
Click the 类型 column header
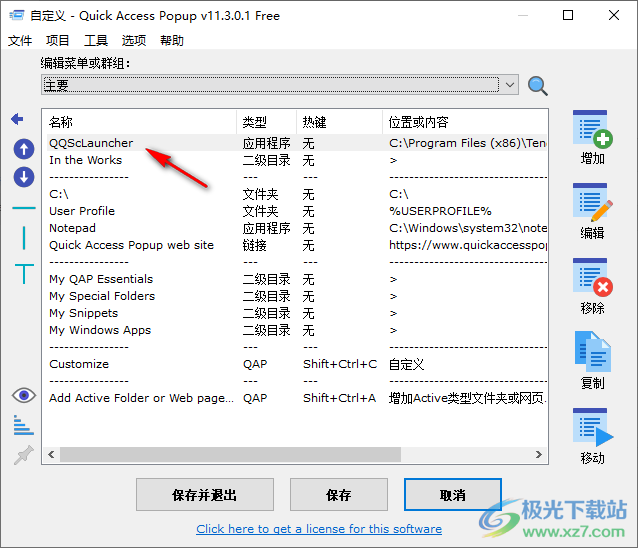pyautogui.click(x=267, y=122)
